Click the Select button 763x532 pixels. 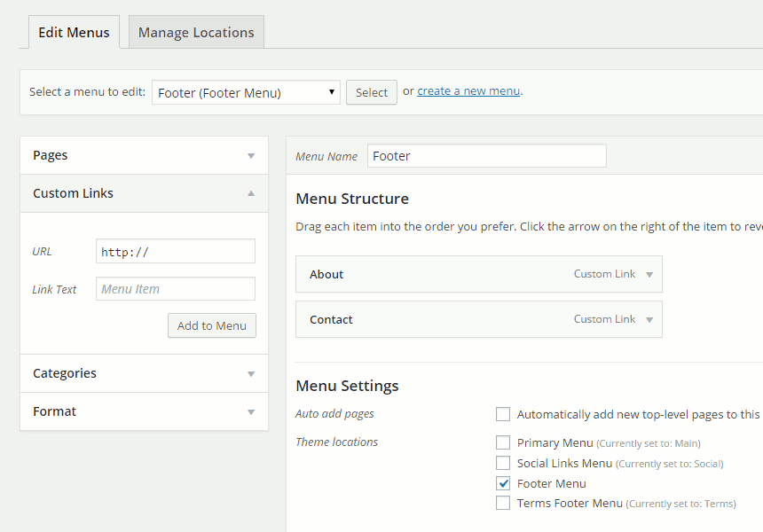(371, 92)
